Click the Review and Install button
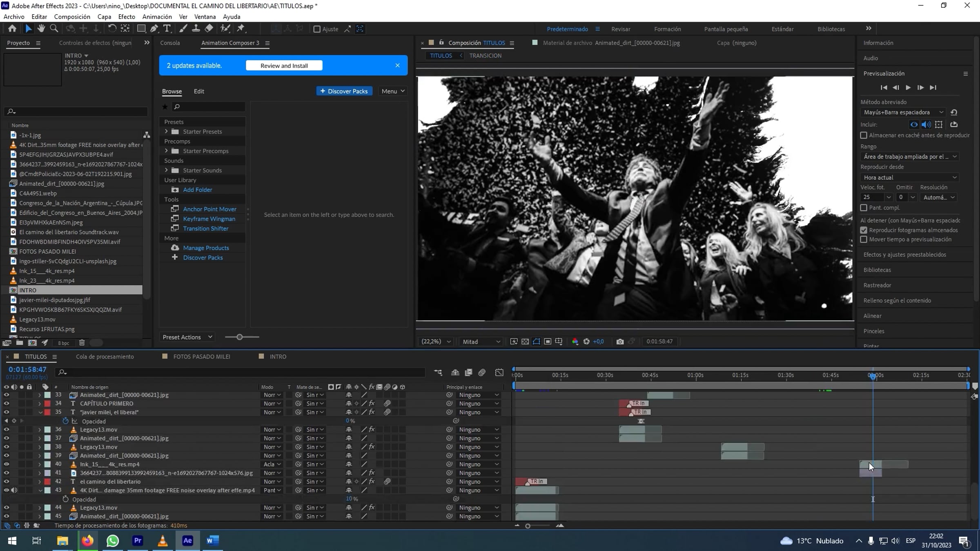The width and height of the screenshot is (980, 551). pos(284,66)
